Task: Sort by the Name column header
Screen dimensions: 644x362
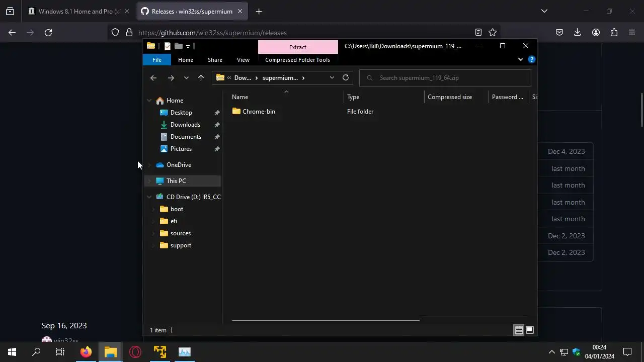Action: 287,97
